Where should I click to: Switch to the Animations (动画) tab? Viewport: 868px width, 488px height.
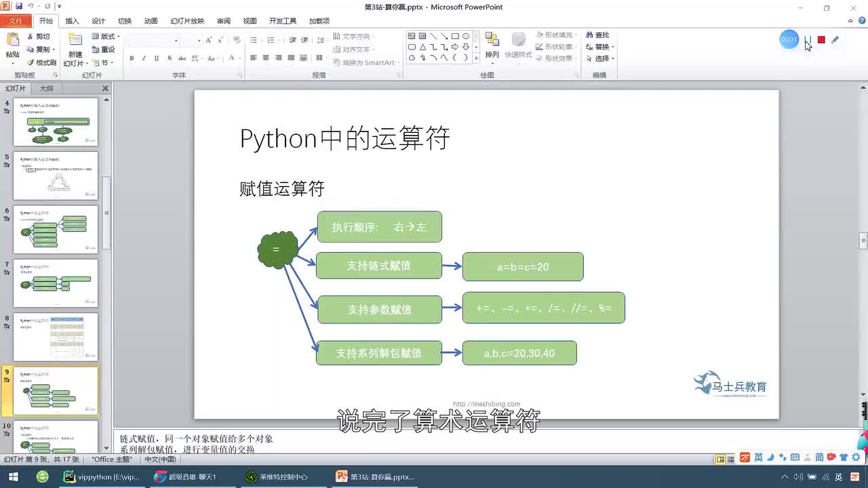point(151,21)
